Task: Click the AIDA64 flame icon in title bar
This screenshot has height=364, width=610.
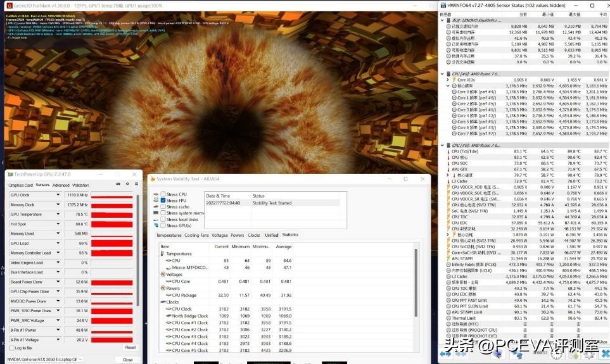Action: pyautogui.click(x=152, y=179)
